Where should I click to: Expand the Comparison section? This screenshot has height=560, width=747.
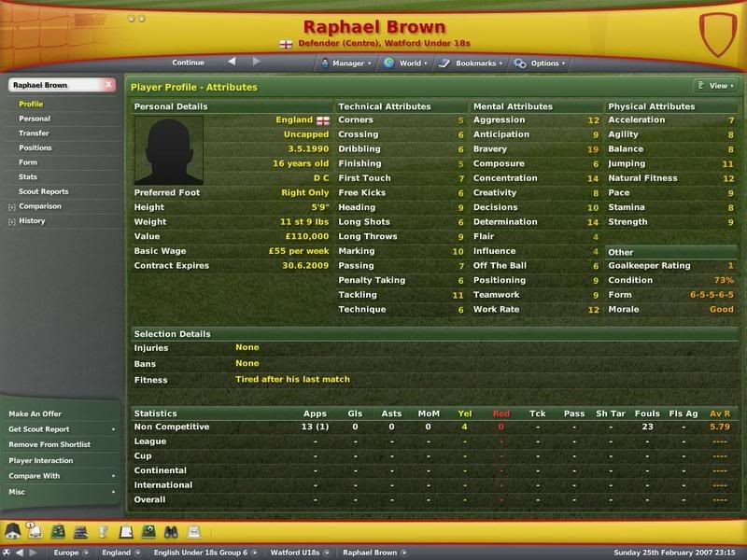pyautogui.click(x=12, y=206)
